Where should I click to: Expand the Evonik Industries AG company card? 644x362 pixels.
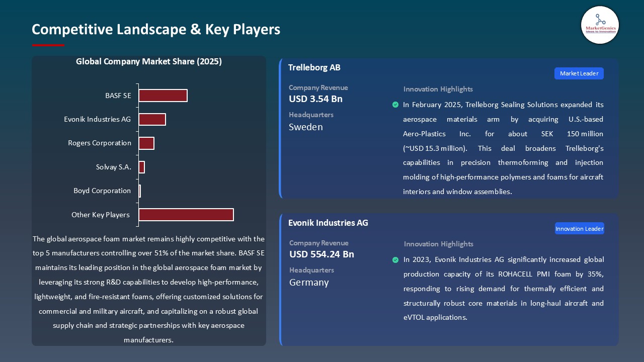pyautogui.click(x=448, y=279)
